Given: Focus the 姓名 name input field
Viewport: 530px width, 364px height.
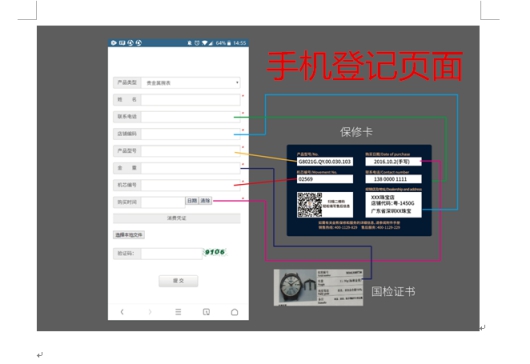Looking at the screenshot, I should [191, 100].
